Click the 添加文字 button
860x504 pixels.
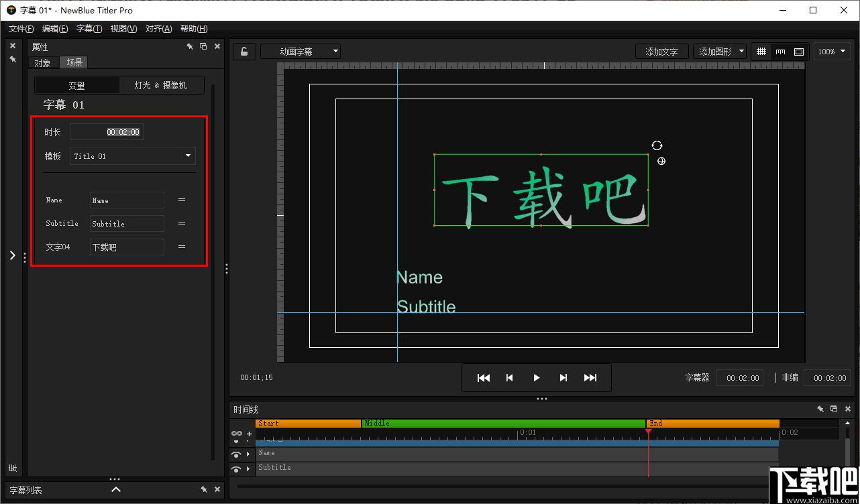(661, 51)
